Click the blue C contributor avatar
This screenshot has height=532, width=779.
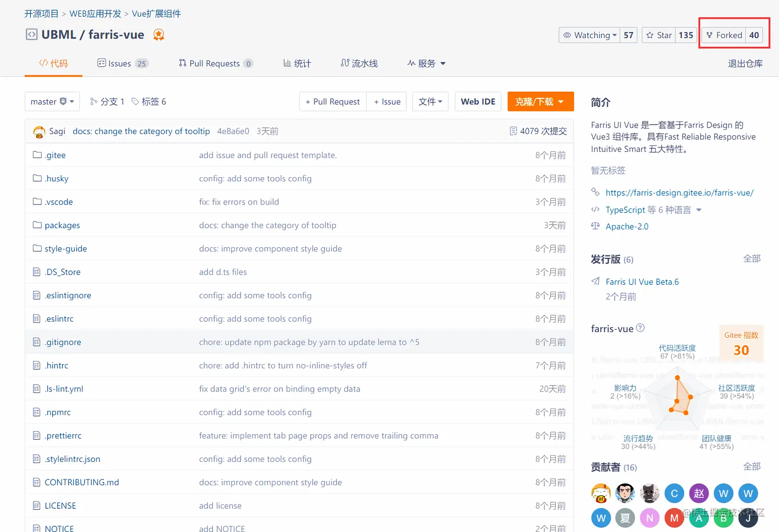(674, 493)
